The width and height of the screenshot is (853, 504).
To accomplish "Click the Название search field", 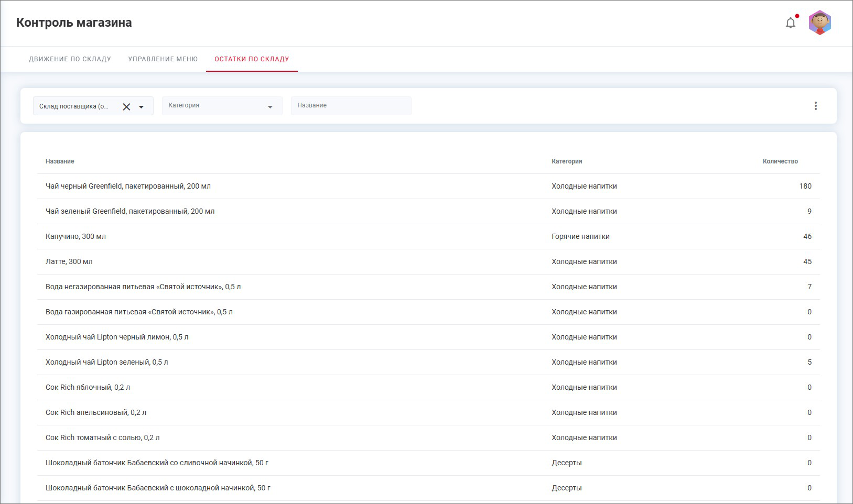I will click(x=351, y=106).
